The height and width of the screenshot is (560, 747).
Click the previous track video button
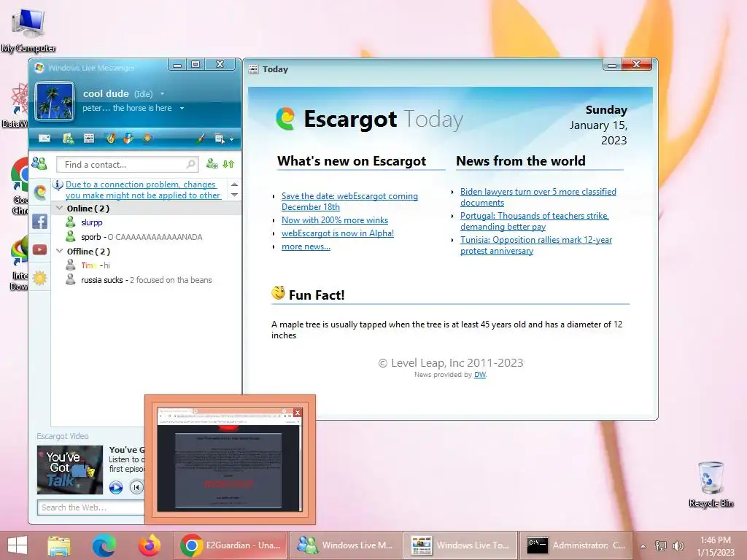pyautogui.click(x=136, y=488)
